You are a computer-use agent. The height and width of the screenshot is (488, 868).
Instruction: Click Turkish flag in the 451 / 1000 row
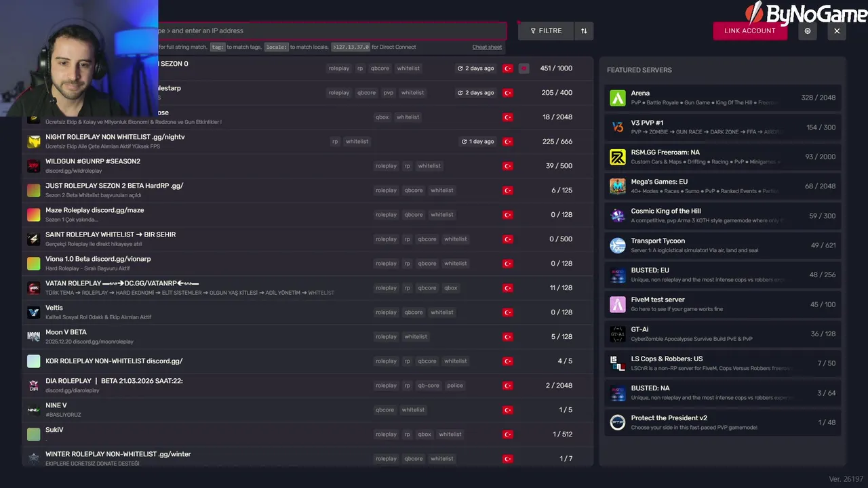tap(508, 68)
